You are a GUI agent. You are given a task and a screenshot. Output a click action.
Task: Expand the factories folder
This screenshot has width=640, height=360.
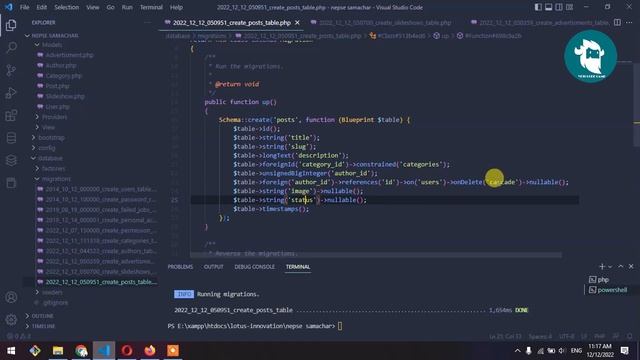pyautogui.click(x=53, y=168)
